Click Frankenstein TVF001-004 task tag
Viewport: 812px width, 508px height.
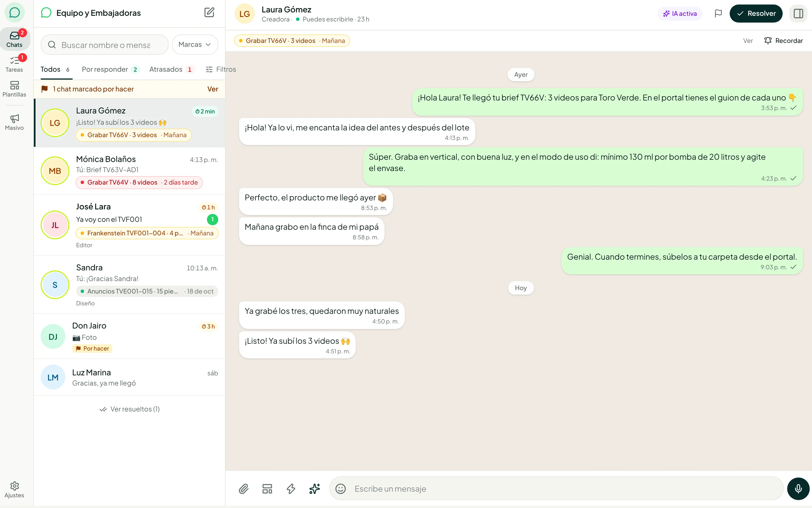147,233
